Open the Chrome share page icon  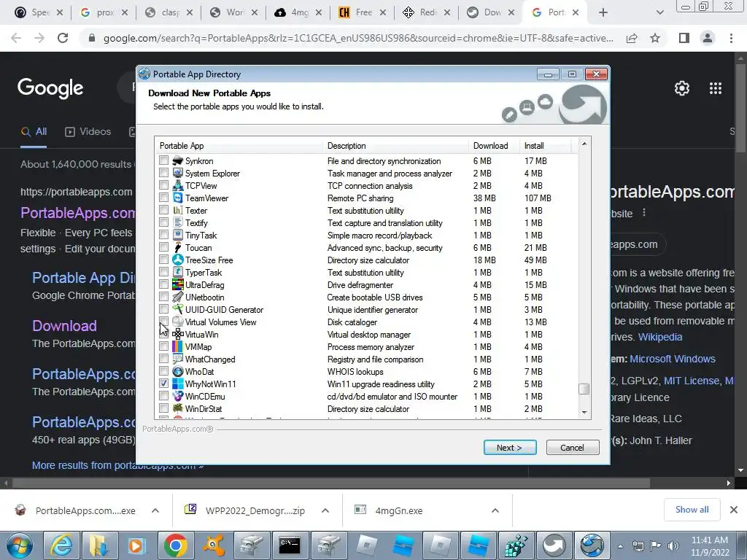pyautogui.click(x=632, y=38)
